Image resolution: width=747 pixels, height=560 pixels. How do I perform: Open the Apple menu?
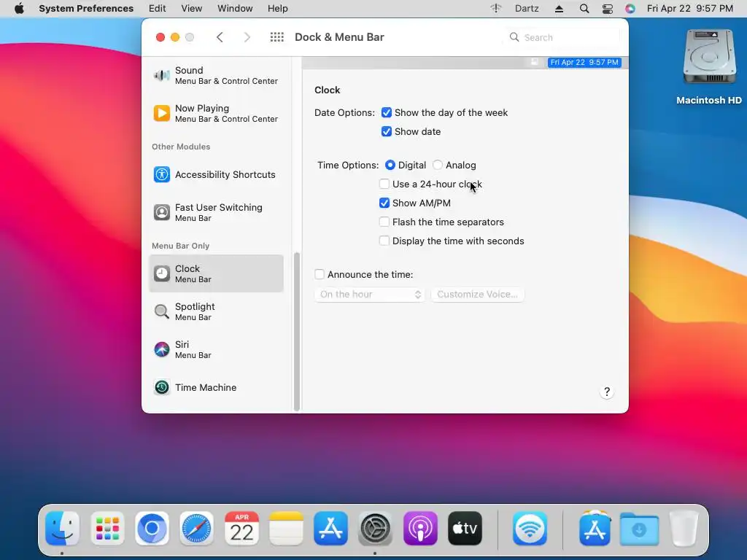point(19,9)
